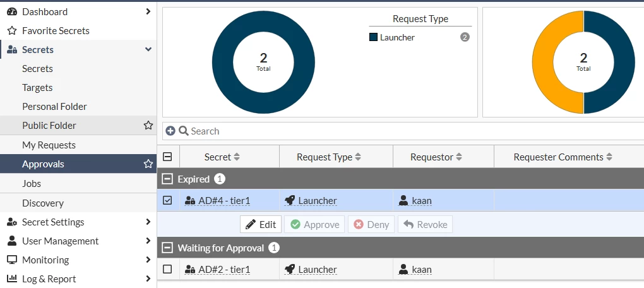Screen dimensions: 644x288
Task: Click the Monitoring monitor icon
Action: pyautogui.click(x=12, y=260)
